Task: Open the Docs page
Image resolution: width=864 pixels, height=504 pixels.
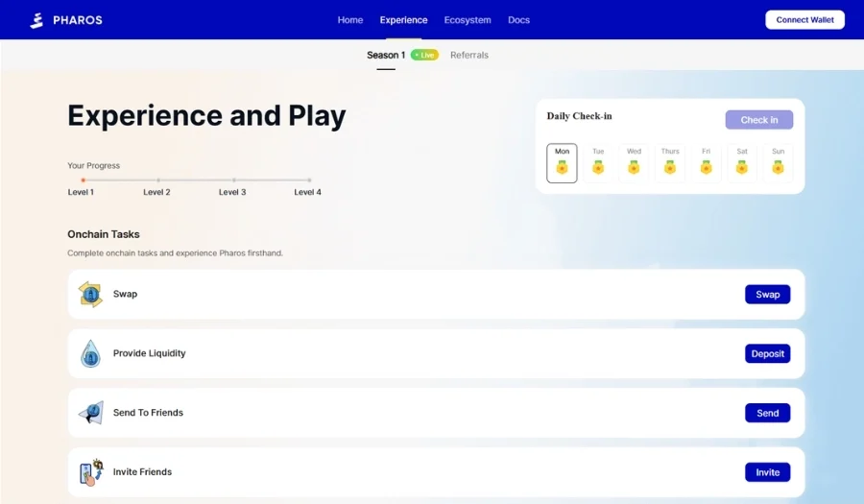Action: [x=518, y=20]
